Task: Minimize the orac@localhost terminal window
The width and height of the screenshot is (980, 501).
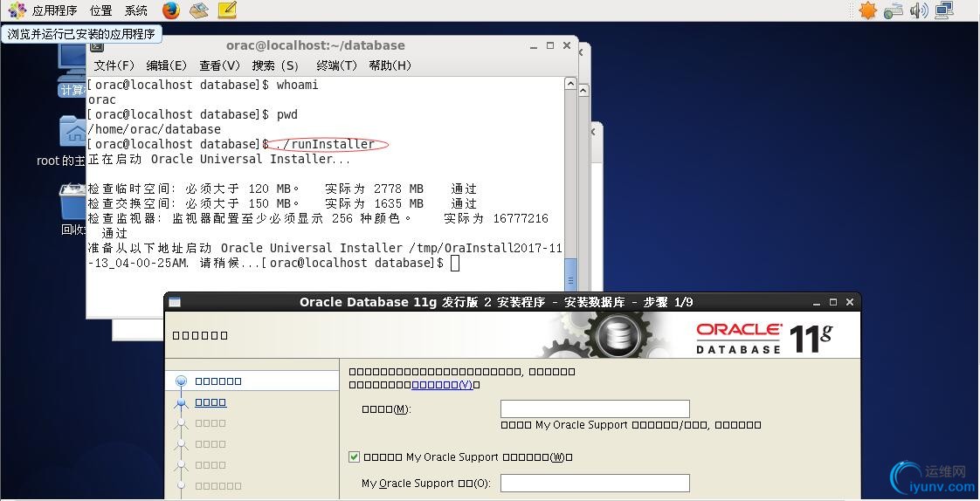Action: [533, 46]
